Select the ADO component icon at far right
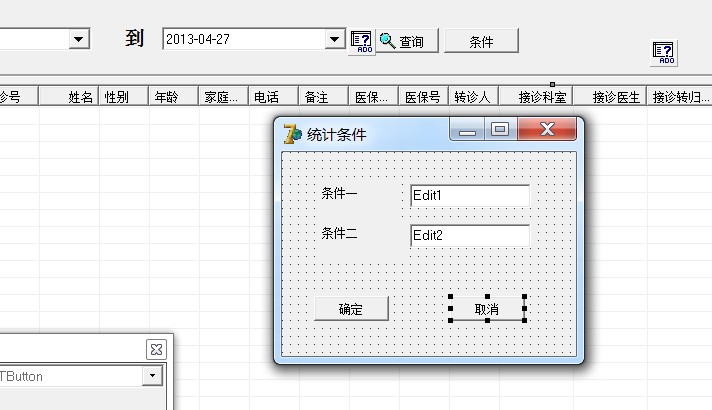 click(x=663, y=53)
